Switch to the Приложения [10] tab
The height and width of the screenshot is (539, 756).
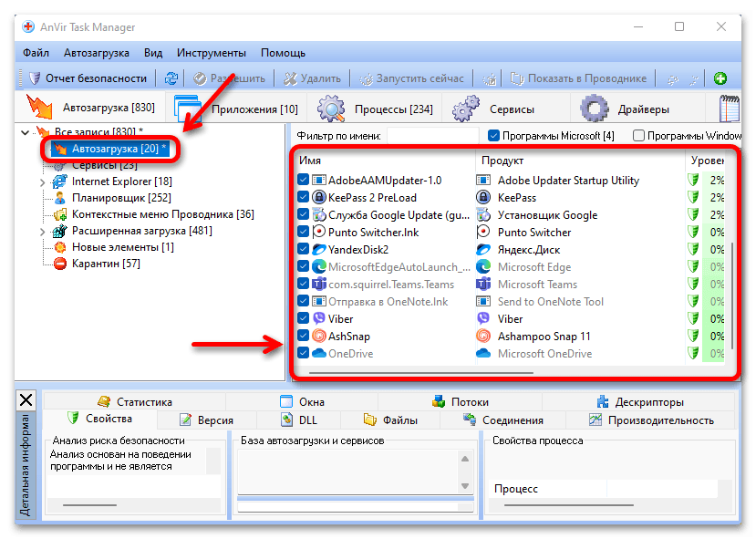[x=236, y=109]
